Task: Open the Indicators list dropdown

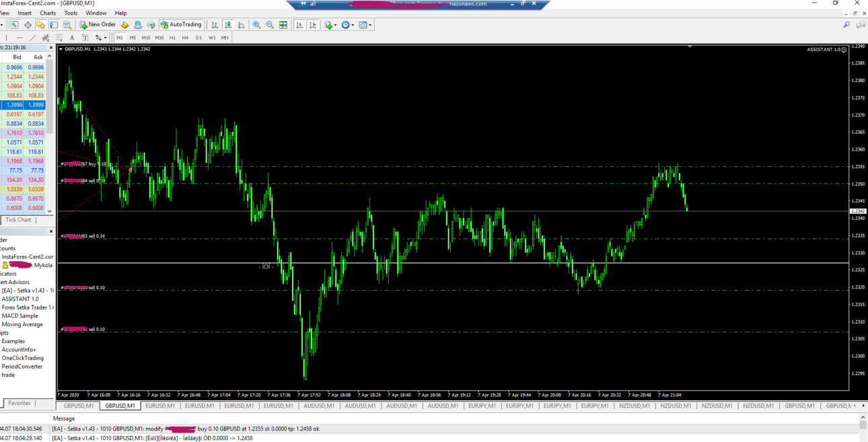Action: click(x=330, y=25)
